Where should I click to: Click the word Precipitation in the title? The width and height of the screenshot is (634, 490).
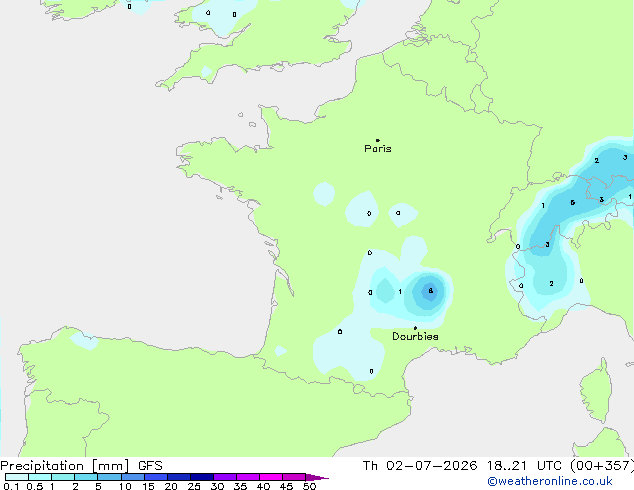click(42, 466)
